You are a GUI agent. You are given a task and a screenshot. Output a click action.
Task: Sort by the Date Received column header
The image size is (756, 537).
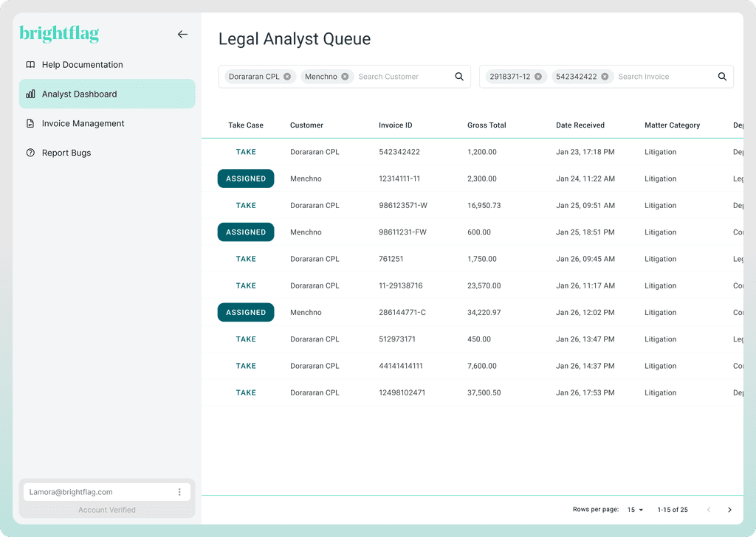(x=580, y=125)
